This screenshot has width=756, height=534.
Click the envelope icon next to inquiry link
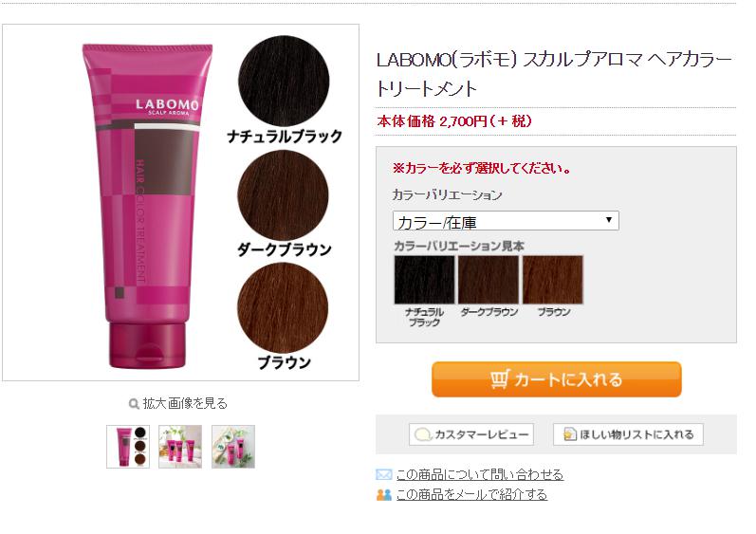click(x=384, y=475)
